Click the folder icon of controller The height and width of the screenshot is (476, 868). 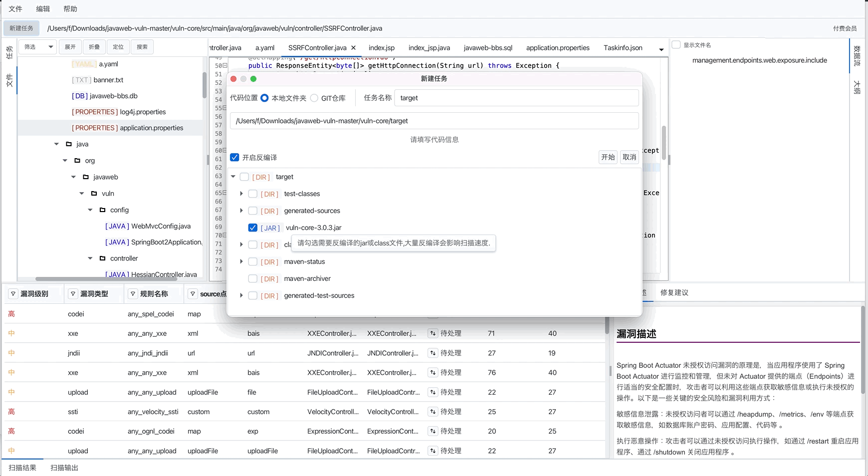click(x=103, y=258)
